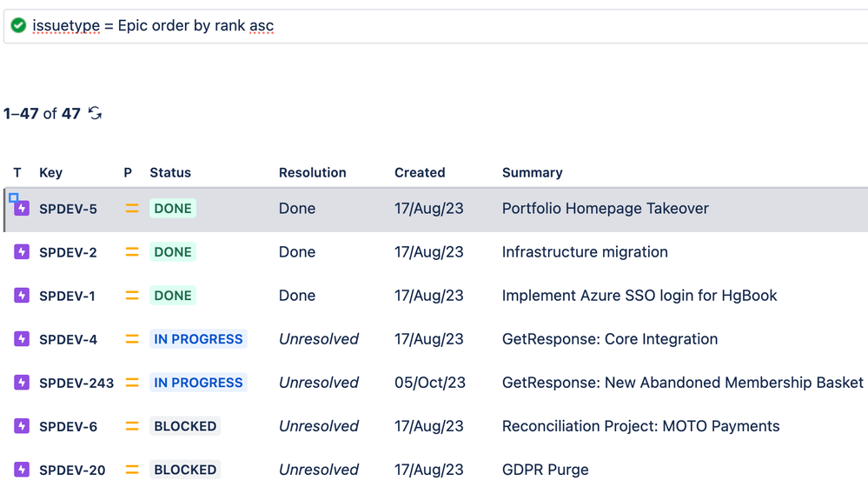Click Epic type icon for SPDEV-2
This screenshot has width=868, height=487.
pyautogui.click(x=22, y=252)
